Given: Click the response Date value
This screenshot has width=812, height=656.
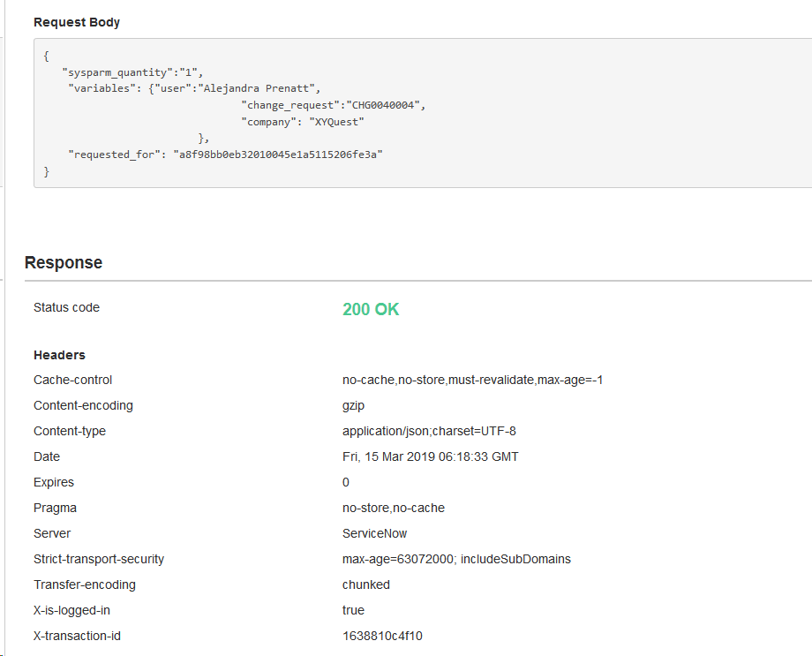Looking at the screenshot, I should [x=430, y=456].
